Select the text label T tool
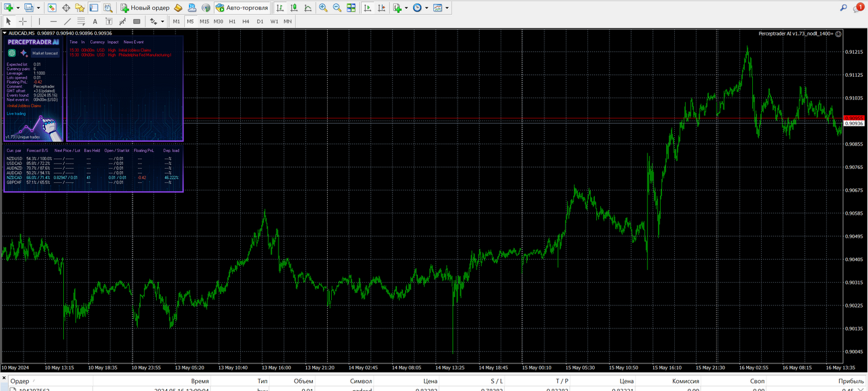Viewport: 868px width, 391px height. click(109, 22)
